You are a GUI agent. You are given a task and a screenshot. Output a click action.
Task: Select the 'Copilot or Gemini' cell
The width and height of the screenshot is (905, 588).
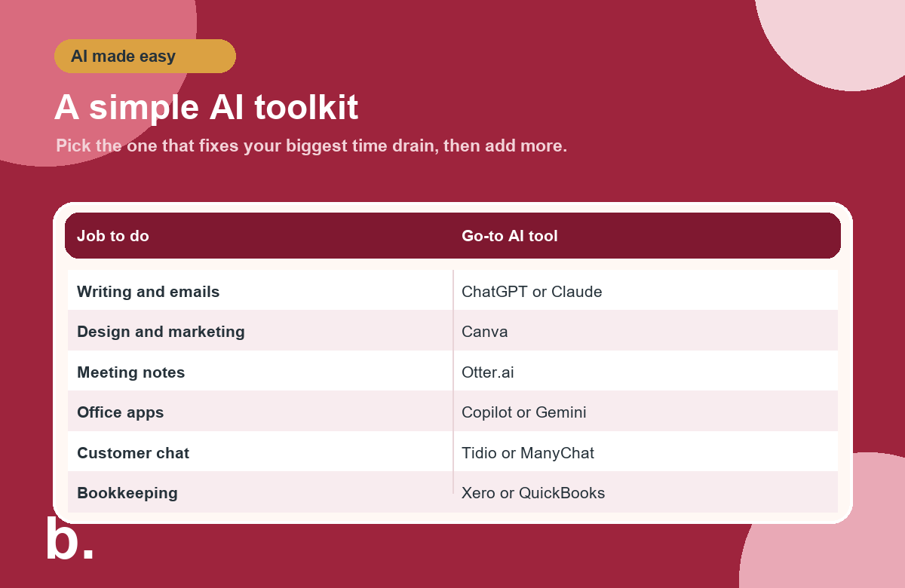[646, 411]
